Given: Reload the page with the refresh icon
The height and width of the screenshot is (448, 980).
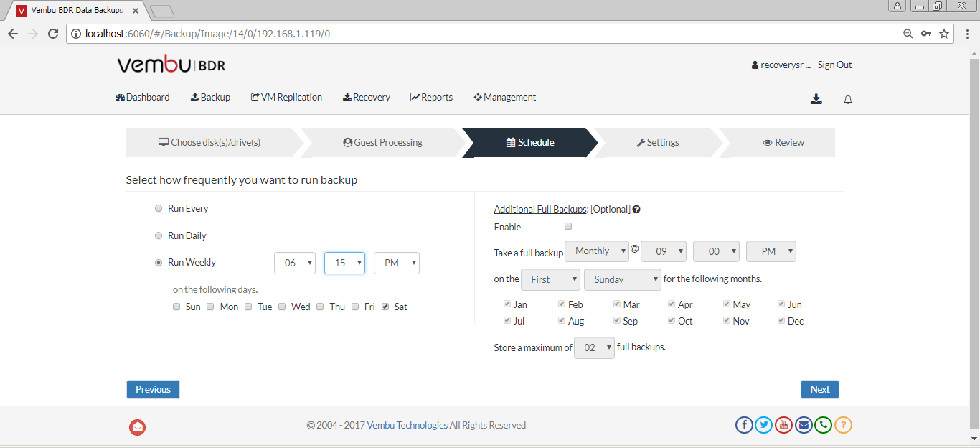Looking at the screenshot, I should point(52,34).
